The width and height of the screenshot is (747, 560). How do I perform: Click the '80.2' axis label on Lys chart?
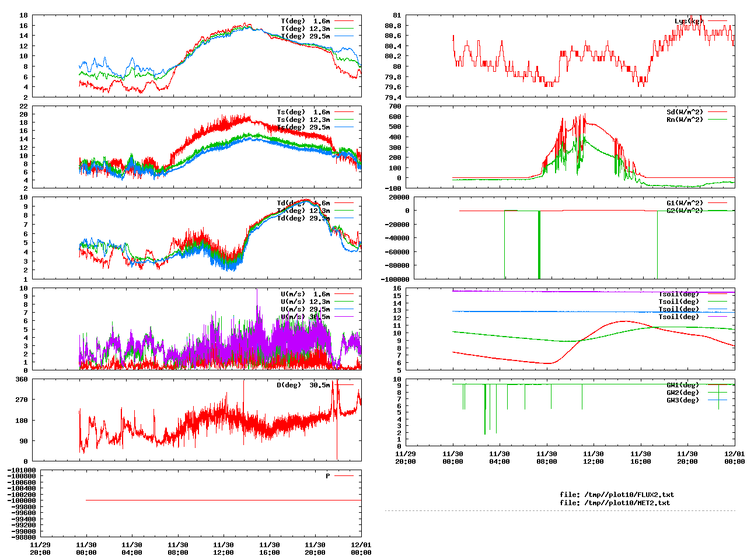tap(393, 56)
